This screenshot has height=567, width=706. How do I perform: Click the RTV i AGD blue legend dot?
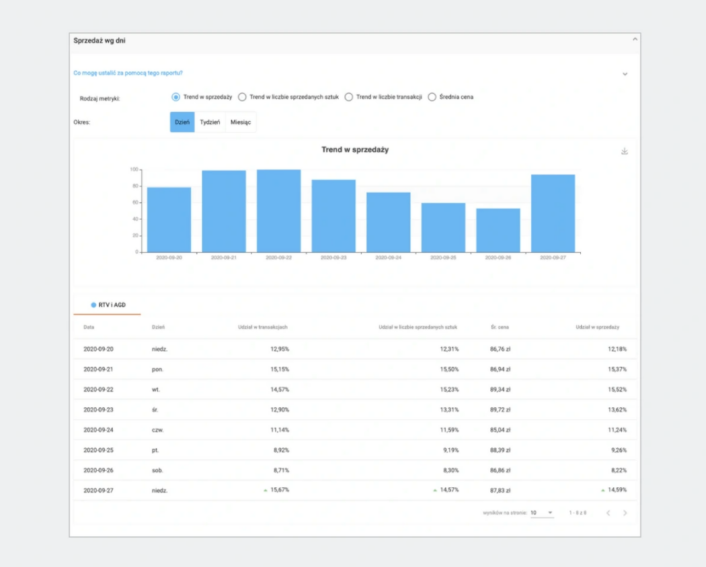[93, 304]
